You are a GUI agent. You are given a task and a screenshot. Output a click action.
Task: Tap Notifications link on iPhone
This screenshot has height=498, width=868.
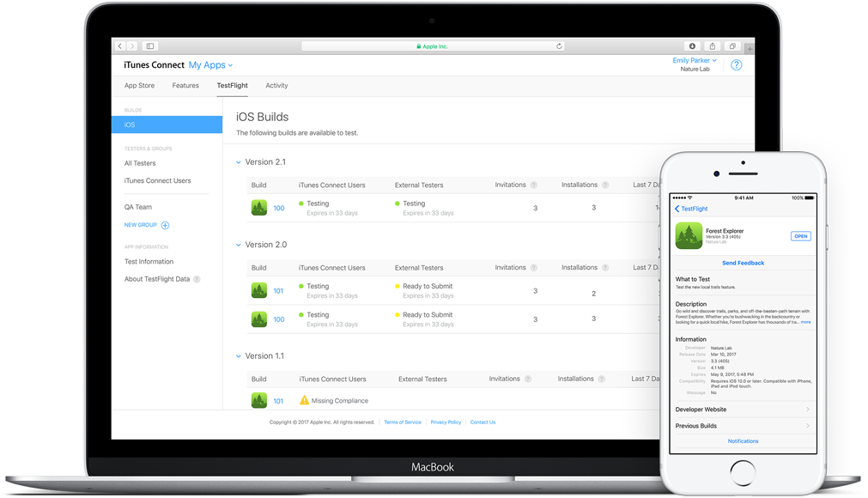pos(743,441)
